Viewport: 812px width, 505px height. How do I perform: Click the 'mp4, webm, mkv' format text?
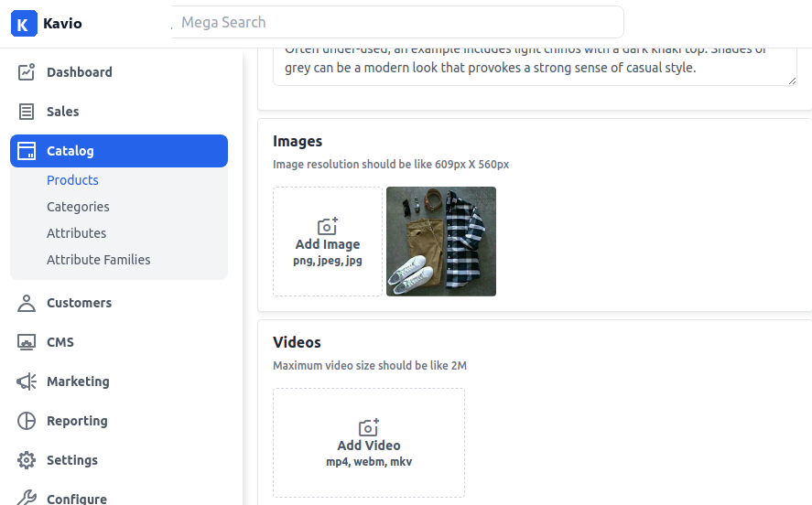pyautogui.click(x=369, y=461)
